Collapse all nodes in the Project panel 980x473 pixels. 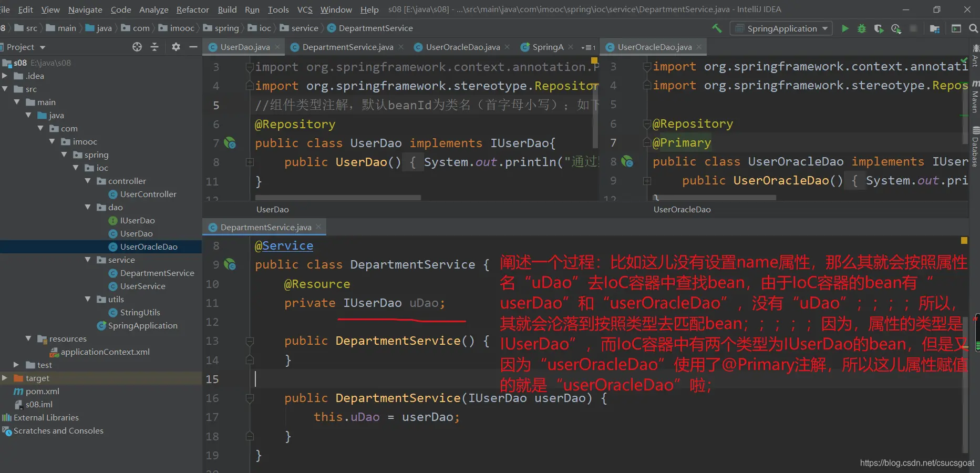(154, 47)
